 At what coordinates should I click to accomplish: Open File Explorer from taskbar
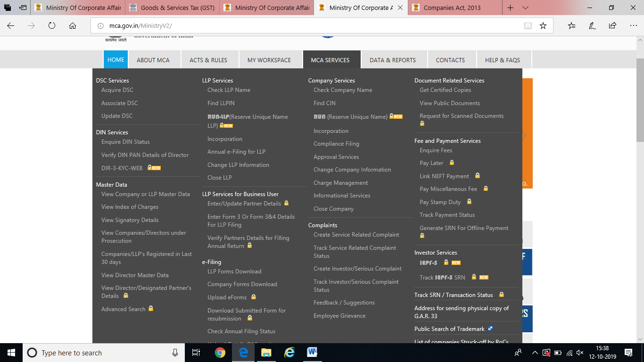point(266,353)
